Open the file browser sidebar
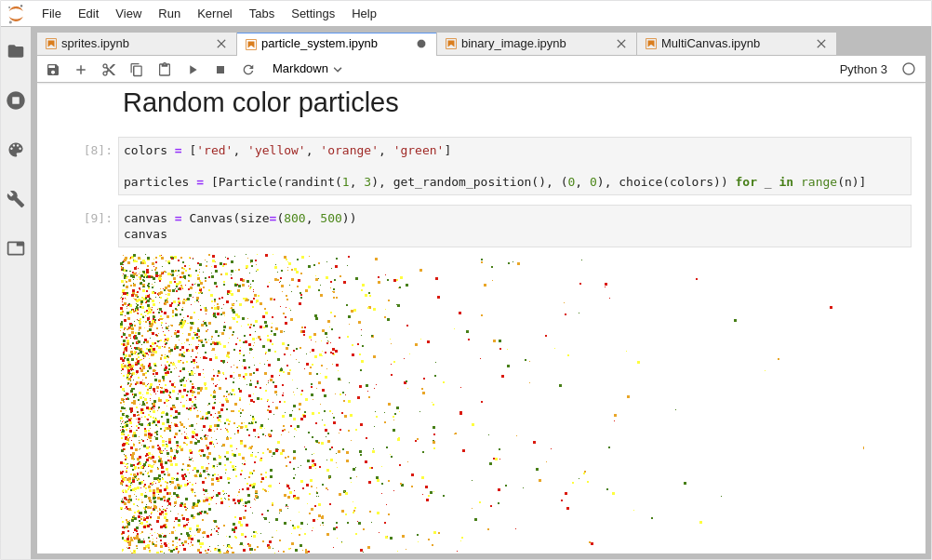 click(x=15, y=51)
